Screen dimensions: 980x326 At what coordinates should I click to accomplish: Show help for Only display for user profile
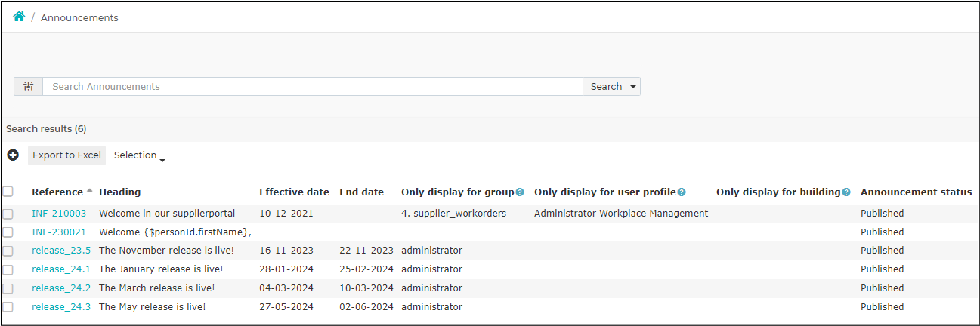pyautogui.click(x=682, y=192)
